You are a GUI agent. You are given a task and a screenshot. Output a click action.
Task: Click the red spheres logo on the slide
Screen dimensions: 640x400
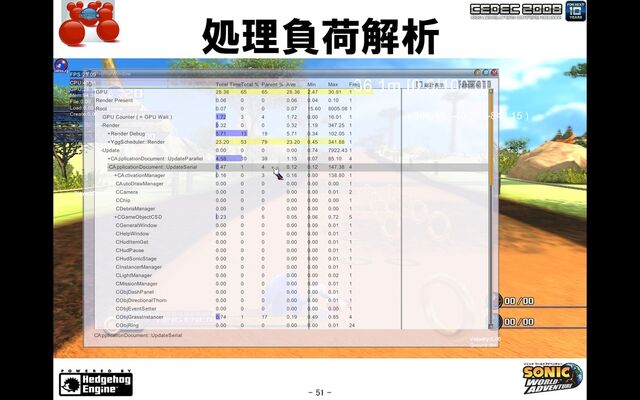89,23
